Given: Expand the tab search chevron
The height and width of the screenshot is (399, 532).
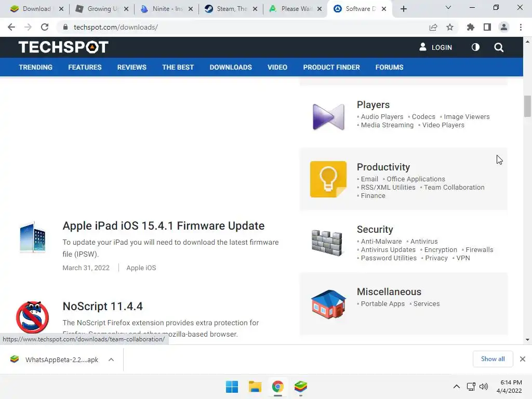Looking at the screenshot, I should click(x=448, y=7).
